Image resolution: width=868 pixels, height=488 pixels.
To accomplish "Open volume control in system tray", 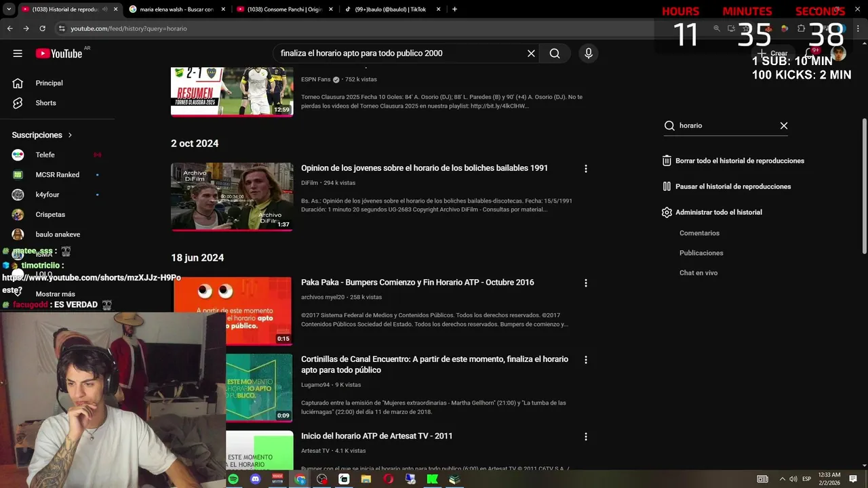I will coord(793,479).
